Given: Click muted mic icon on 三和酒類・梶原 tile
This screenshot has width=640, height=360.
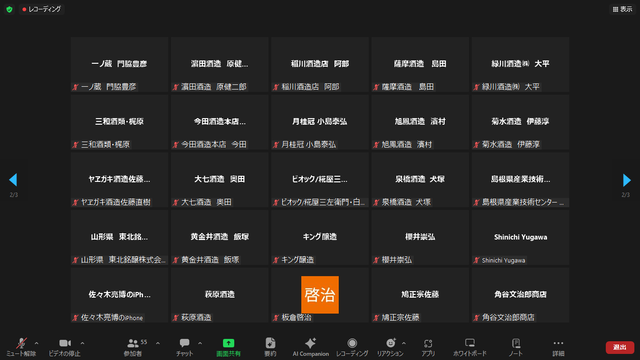Looking at the screenshot, I should [x=76, y=144].
